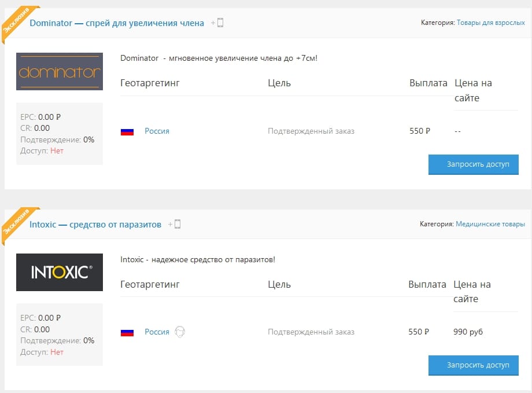Screen dimensions: 532x393
Task: Select Intoxic description 'надежное средство от паразитов!'
Action: coord(213,260)
